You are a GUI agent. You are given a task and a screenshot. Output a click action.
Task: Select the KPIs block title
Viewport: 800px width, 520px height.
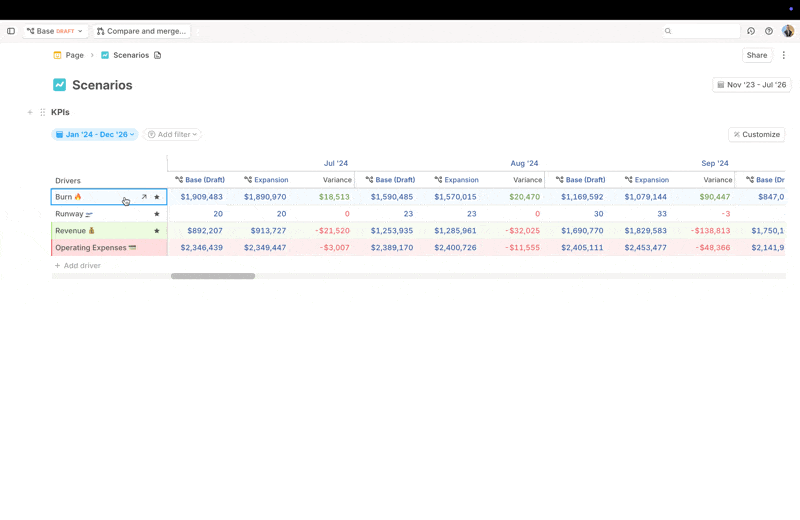point(60,112)
